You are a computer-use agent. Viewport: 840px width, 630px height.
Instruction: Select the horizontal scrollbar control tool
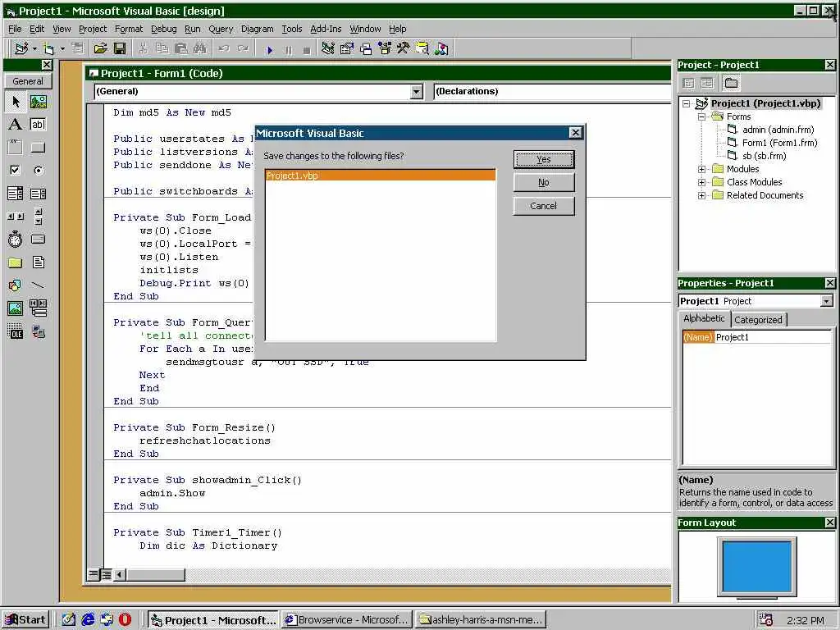point(16,217)
